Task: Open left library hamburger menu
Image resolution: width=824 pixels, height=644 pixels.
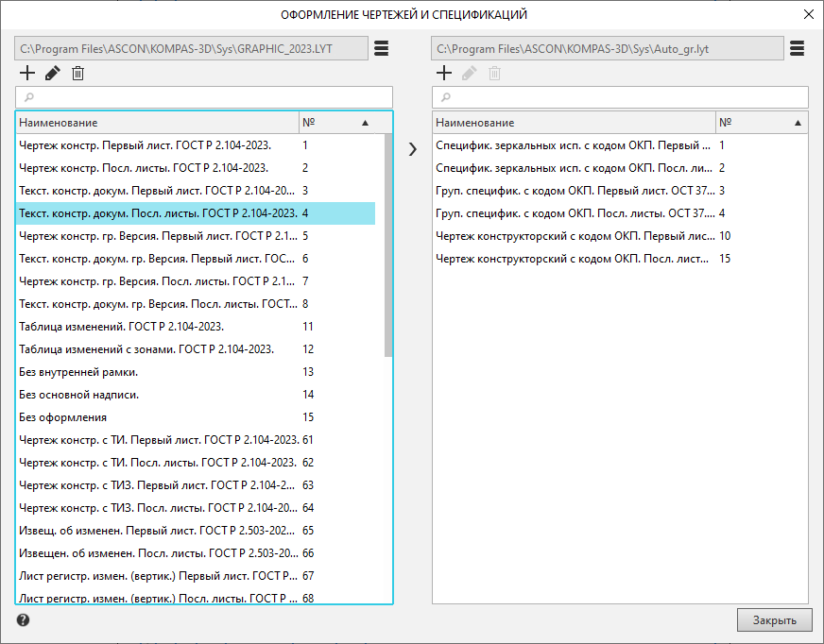Action: click(x=381, y=48)
